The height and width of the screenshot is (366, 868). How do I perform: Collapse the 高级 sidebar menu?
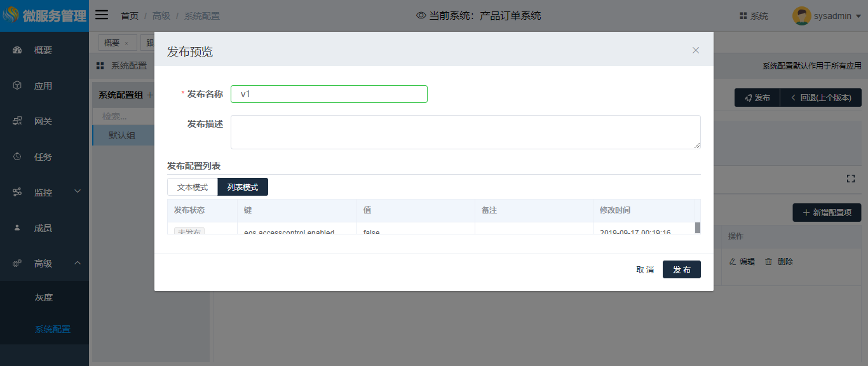coord(44,264)
